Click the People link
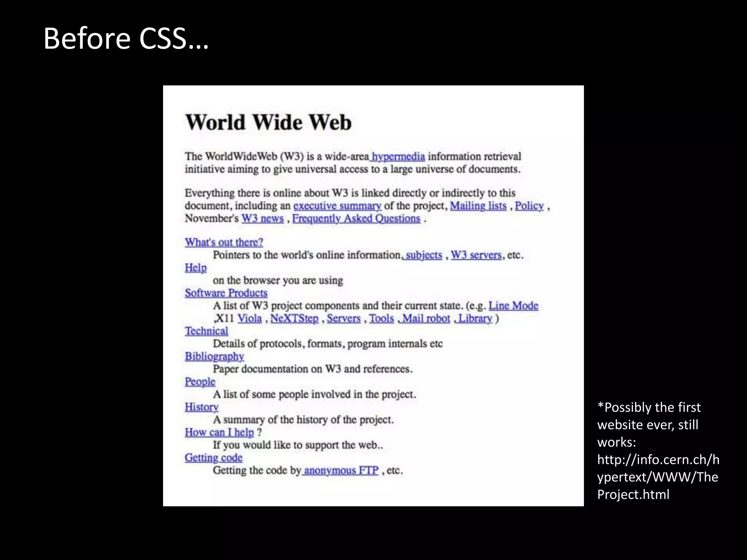The width and height of the screenshot is (747, 560). (200, 381)
